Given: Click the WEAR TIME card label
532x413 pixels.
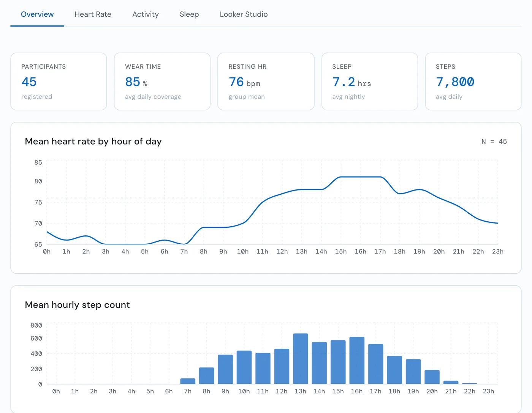Looking at the screenshot, I should point(143,67).
